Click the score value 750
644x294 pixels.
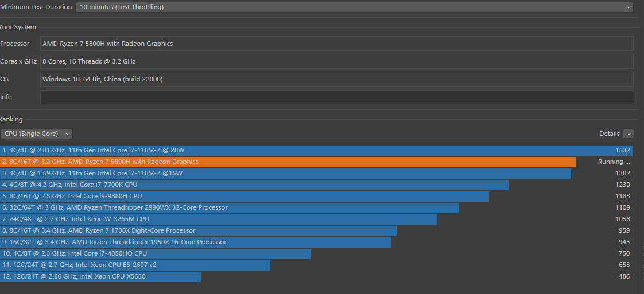tap(624, 254)
